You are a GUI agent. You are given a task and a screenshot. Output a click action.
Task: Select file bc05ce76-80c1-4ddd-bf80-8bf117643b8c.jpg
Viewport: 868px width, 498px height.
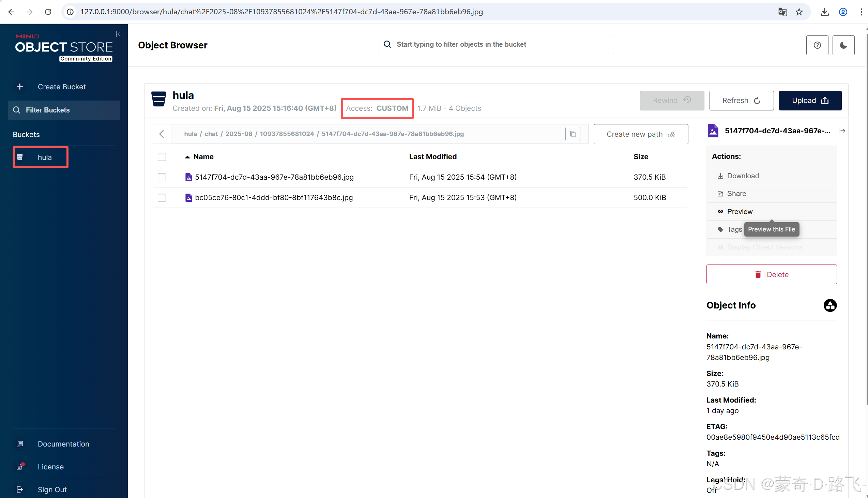tap(274, 198)
